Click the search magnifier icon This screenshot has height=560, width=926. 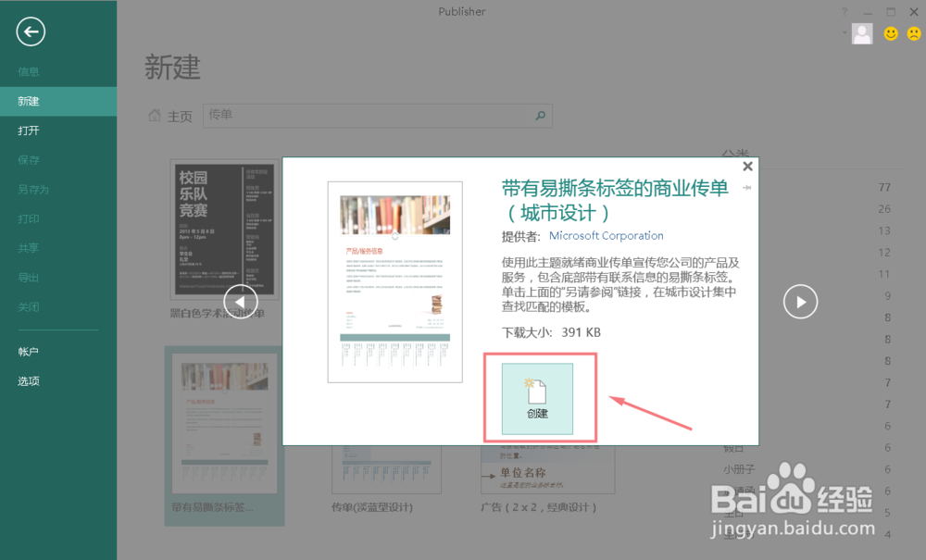pos(540,116)
